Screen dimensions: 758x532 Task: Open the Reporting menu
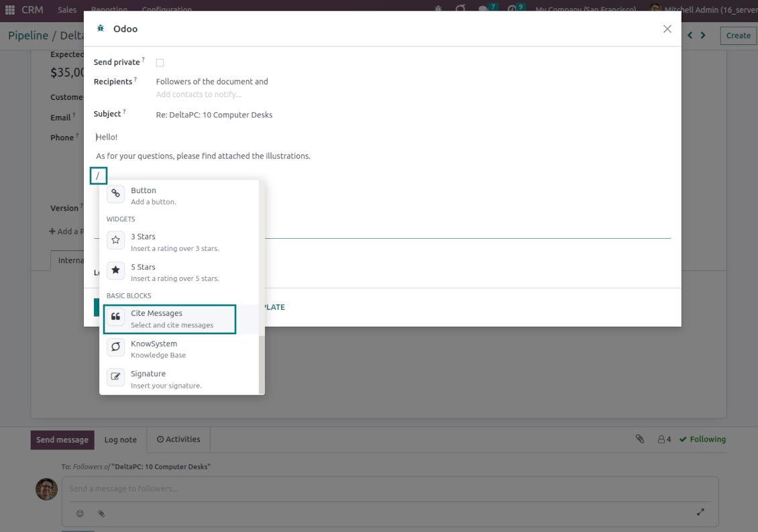109,8
